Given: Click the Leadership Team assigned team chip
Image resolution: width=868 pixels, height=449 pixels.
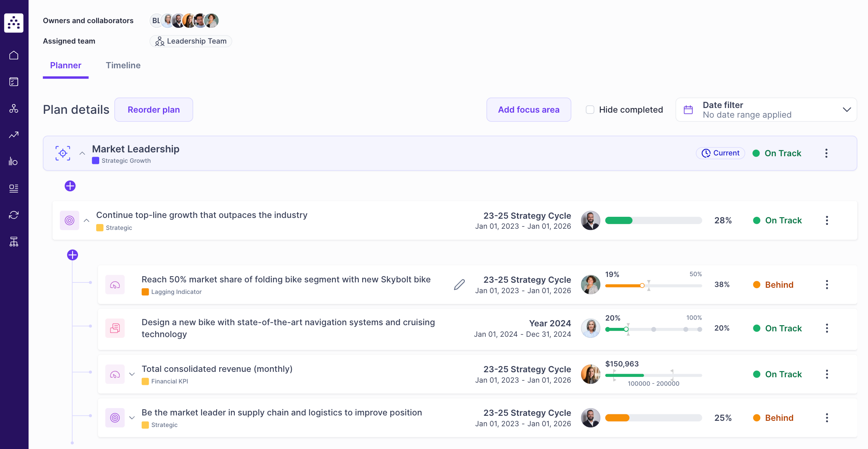Looking at the screenshot, I should click(x=191, y=41).
